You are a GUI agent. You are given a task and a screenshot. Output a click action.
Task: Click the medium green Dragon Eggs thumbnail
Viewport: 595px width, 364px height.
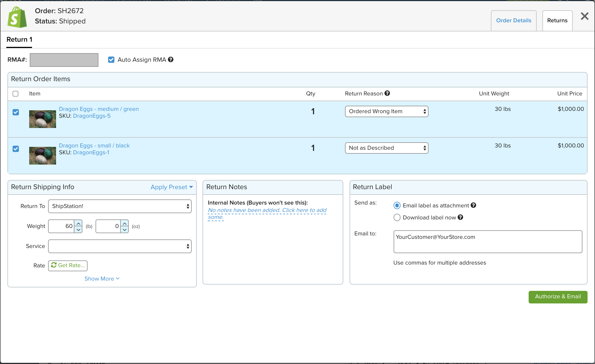click(42, 119)
